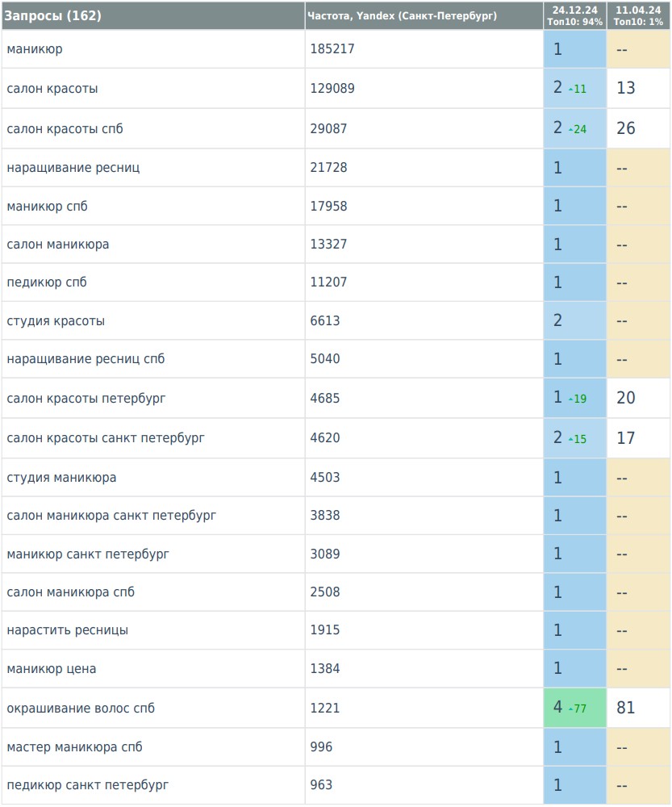The height and width of the screenshot is (807, 672).
Task: Select the frequency value 963
Action: (322, 785)
